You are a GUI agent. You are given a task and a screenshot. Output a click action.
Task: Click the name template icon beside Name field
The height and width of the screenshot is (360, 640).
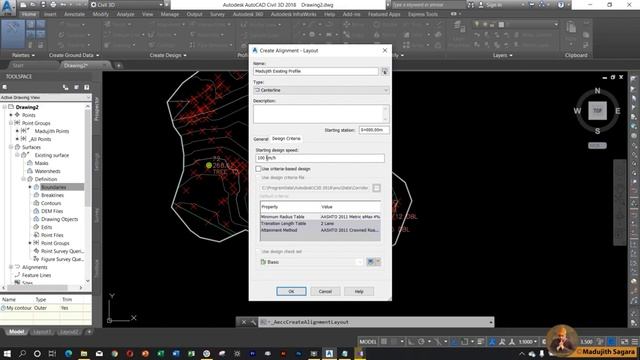[x=384, y=71]
